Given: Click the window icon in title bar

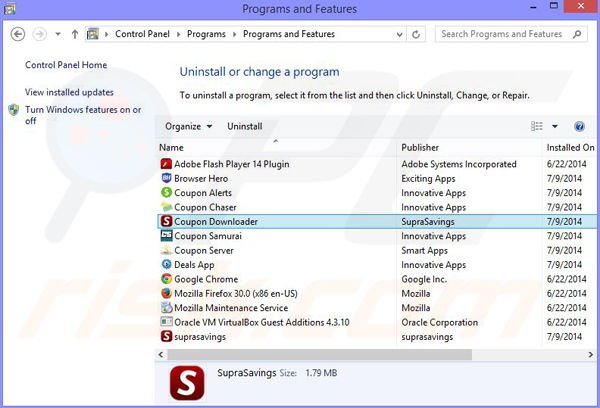Looking at the screenshot, I should [10, 8].
